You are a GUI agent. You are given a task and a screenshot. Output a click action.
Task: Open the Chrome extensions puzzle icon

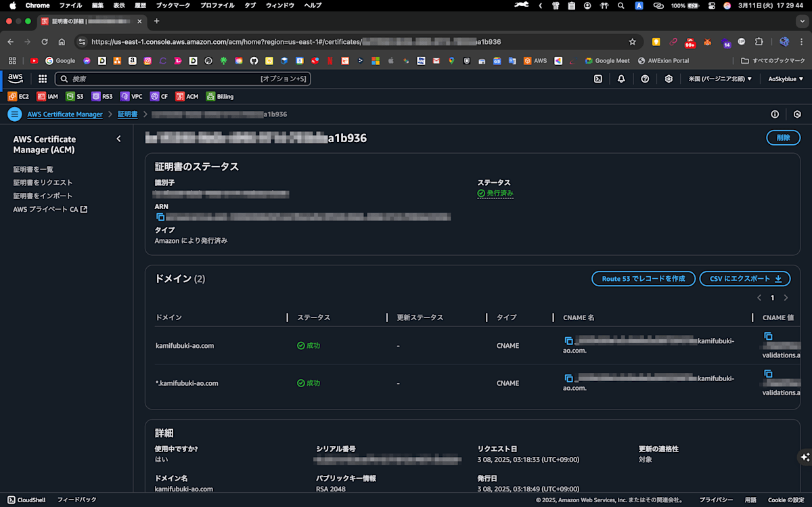759,42
